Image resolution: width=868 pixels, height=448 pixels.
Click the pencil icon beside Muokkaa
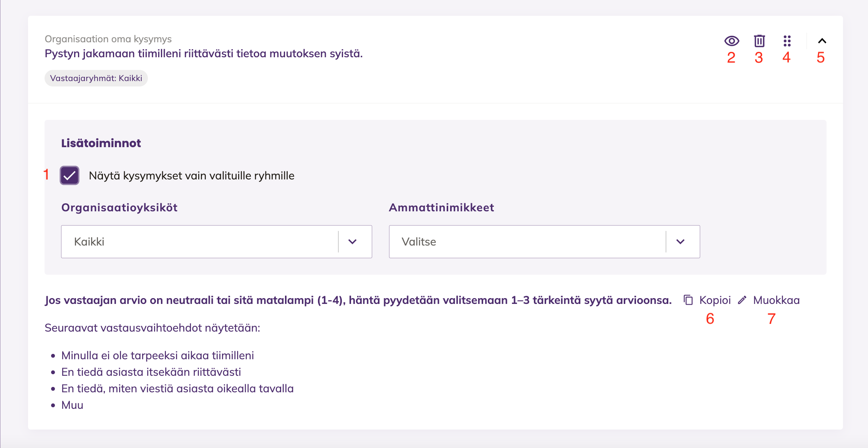point(742,300)
